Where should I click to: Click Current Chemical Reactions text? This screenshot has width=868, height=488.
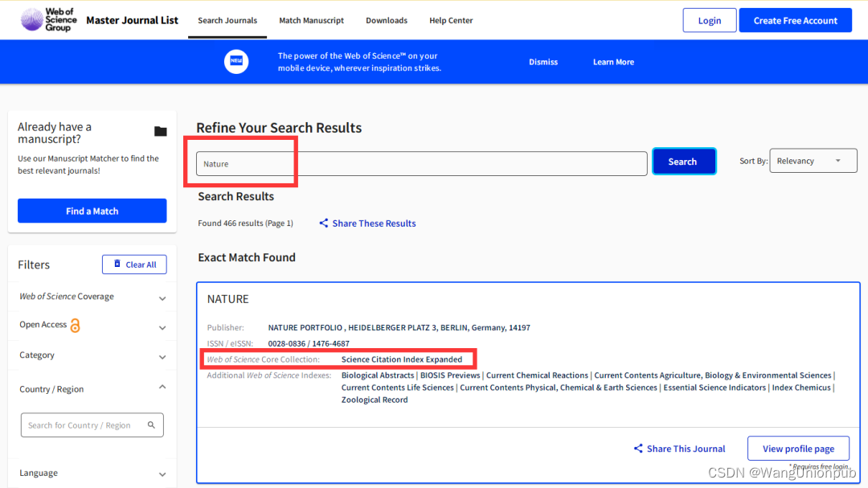537,375
